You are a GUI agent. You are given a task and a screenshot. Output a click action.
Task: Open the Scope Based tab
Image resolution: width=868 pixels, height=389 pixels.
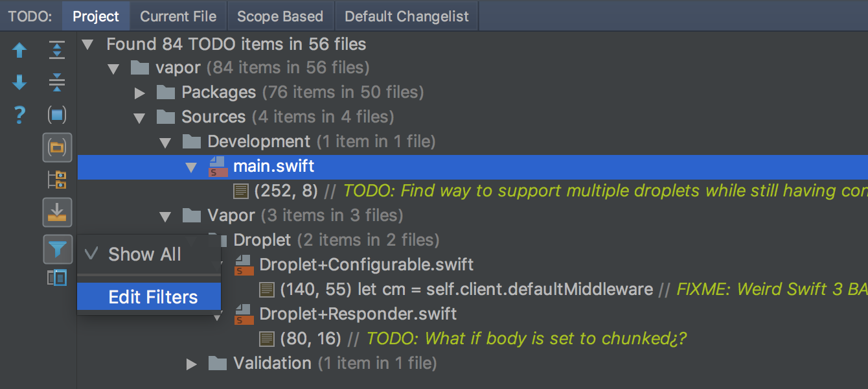point(280,16)
